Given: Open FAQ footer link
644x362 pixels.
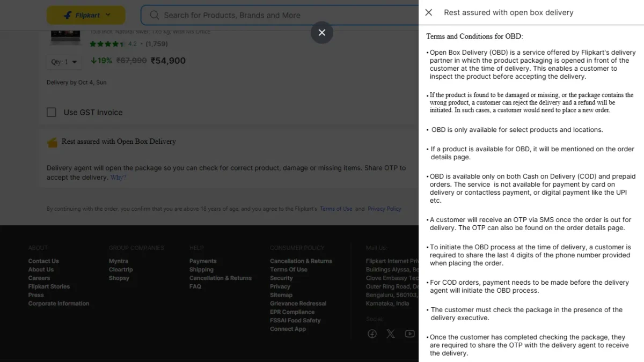Looking at the screenshot, I should click(x=195, y=286).
